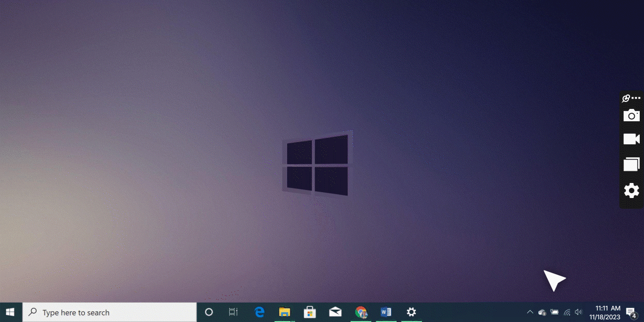
Task: Open the volume speaker tray icon
Action: (579, 312)
